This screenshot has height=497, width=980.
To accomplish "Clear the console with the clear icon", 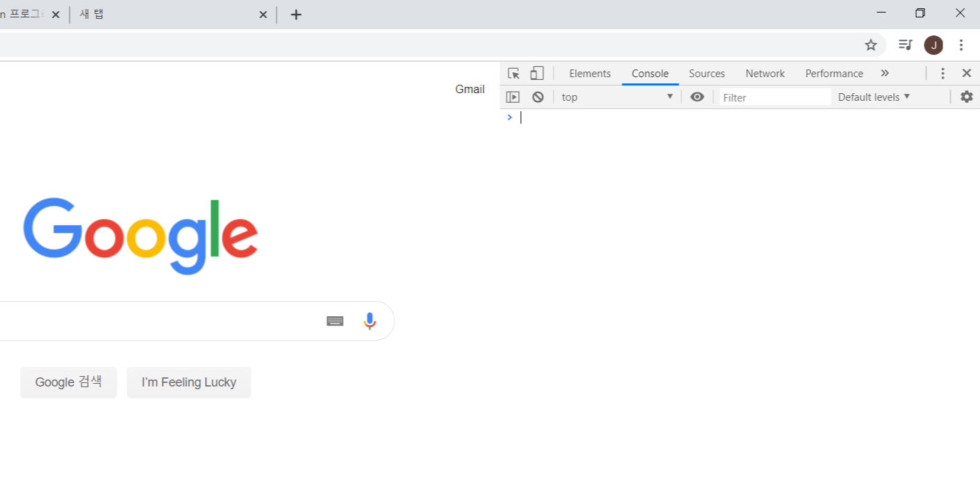I will [x=538, y=97].
